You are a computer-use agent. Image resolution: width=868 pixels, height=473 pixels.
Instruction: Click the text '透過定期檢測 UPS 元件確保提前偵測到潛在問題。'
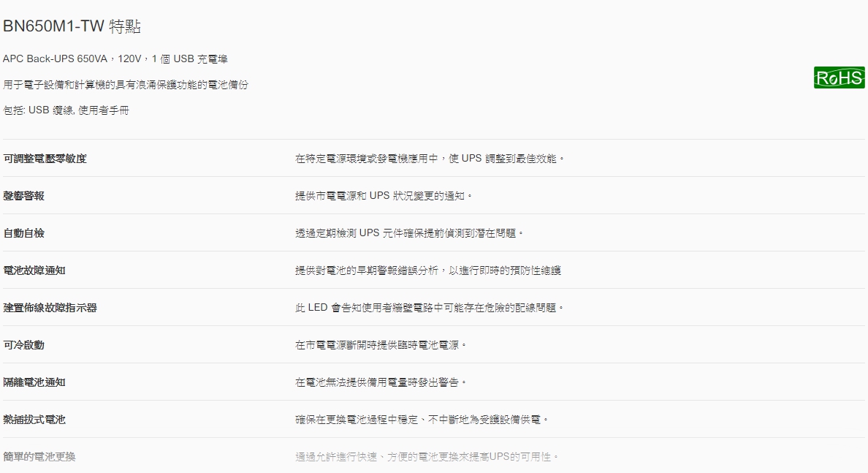410,233
